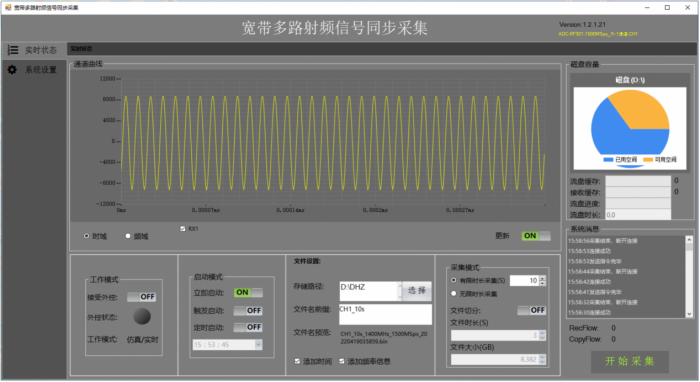
Task: Click down arrow of 系统消息 scrollbar
Action: [x=689, y=314]
